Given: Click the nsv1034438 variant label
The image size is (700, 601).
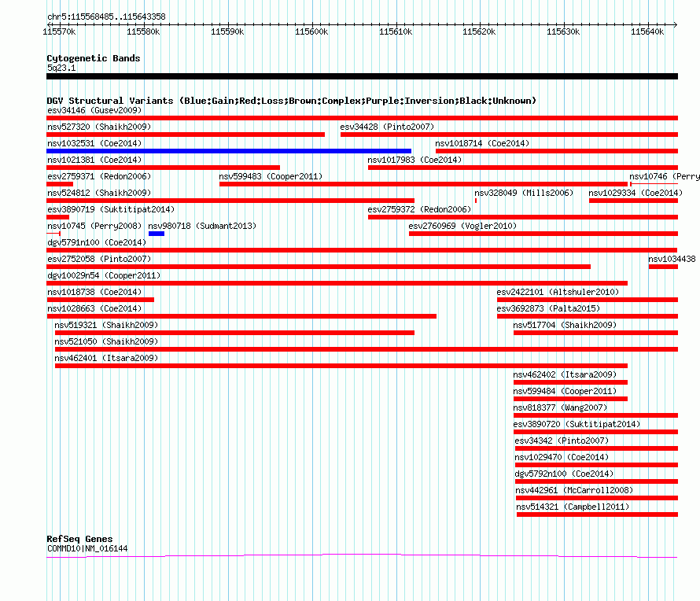Looking at the screenshot, I should coord(672,259).
